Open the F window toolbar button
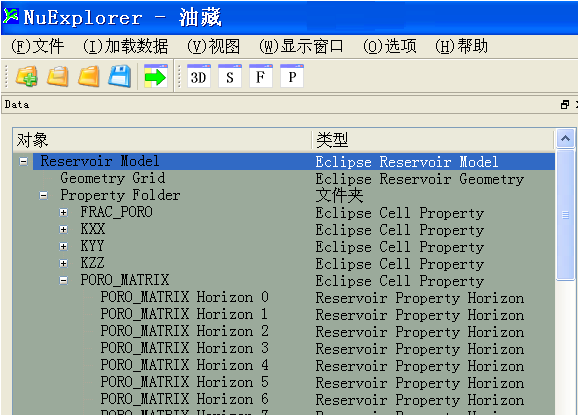578x416 pixels. [x=261, y=76]
